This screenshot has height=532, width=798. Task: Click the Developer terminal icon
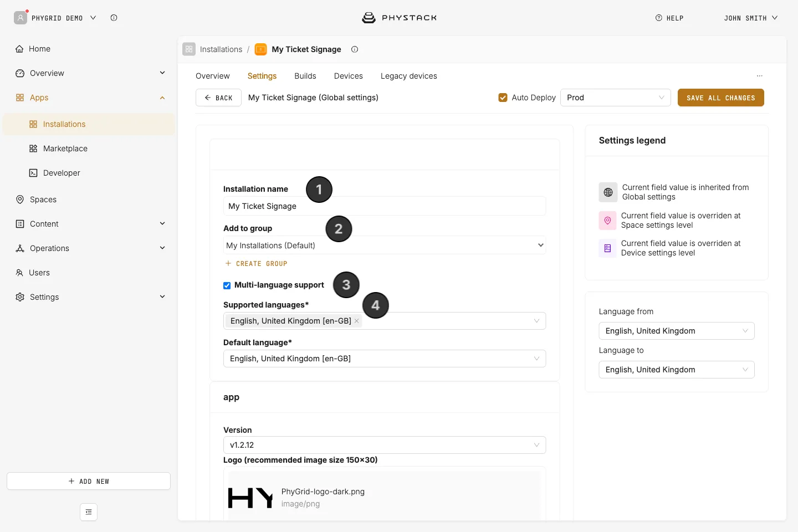(x=33, y=173)
